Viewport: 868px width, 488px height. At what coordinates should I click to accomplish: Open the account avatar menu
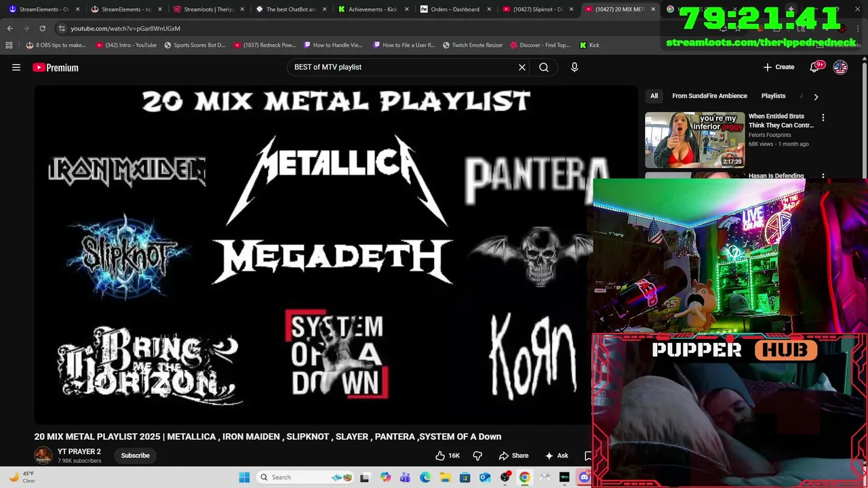tap(840, 67)
